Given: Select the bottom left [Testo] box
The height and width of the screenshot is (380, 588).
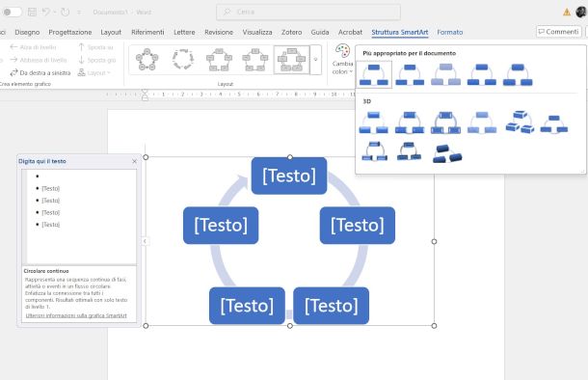Looking at the screenshot, I should tap(247, 306).
